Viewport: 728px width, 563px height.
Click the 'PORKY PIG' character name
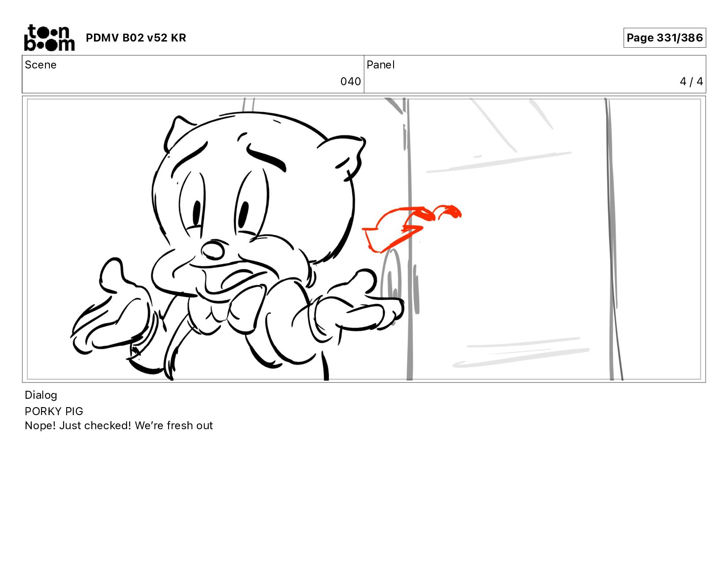[54, 411]
